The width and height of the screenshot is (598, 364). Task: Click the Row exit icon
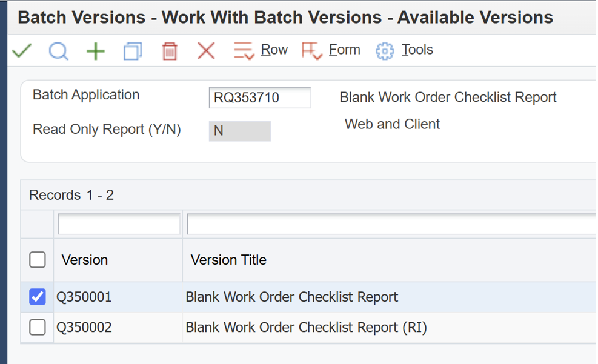[x=244, y=51]
